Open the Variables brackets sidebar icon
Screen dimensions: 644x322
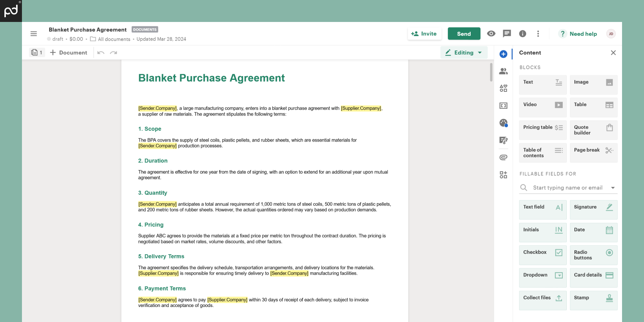(503, 106)
